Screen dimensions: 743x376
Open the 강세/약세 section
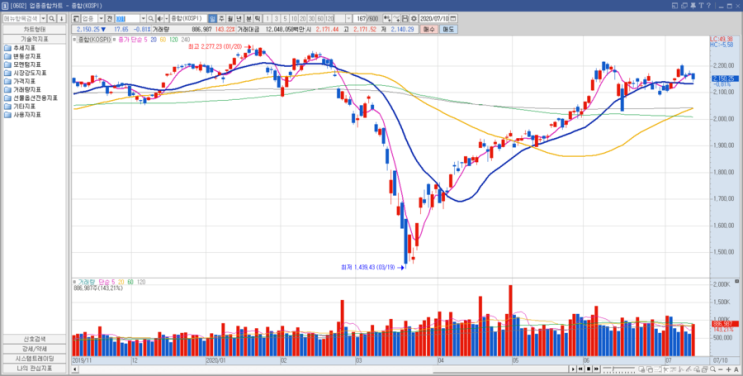click(x=34, y=348)
